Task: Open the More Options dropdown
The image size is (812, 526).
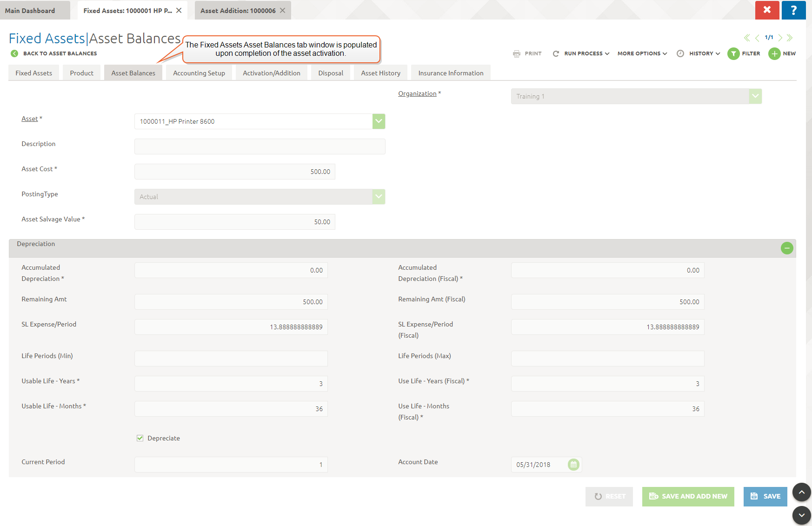Action: point(642,54)
